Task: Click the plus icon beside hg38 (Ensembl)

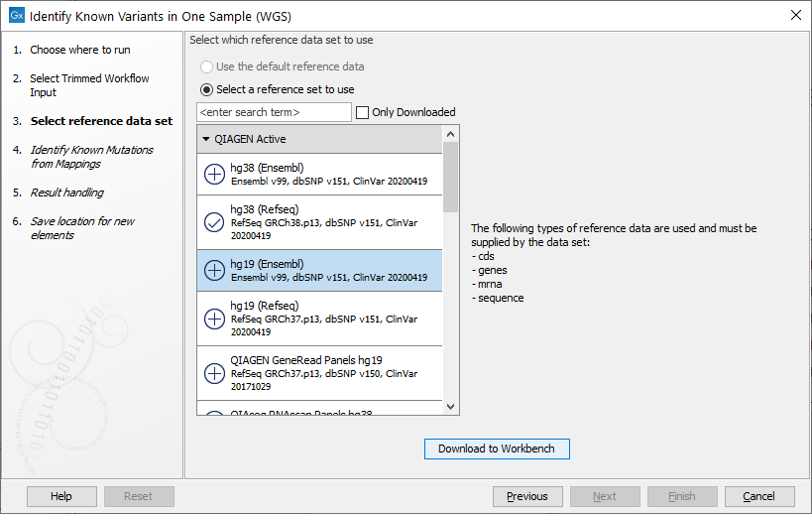Action: [214, 174]
